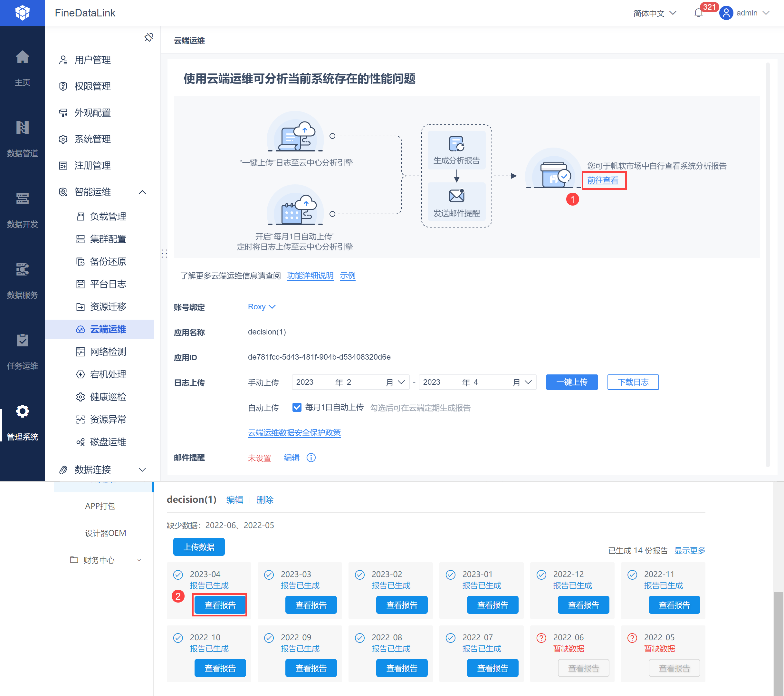Click the FineDataLink logo icon
This screenshot has height=696, width=784.
pyautogui.click(x=22, y=13)
